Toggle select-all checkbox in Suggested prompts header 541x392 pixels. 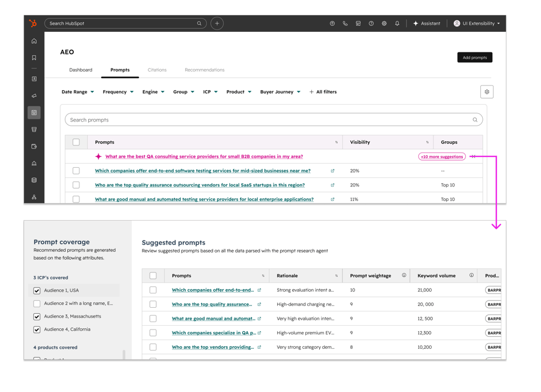(153, 276)
